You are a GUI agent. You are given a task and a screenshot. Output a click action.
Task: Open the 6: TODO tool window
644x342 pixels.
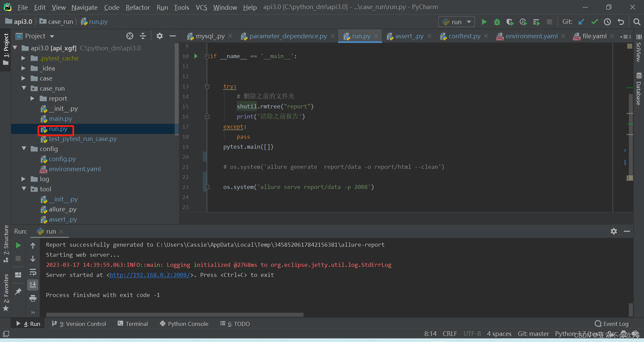[235, 324]
